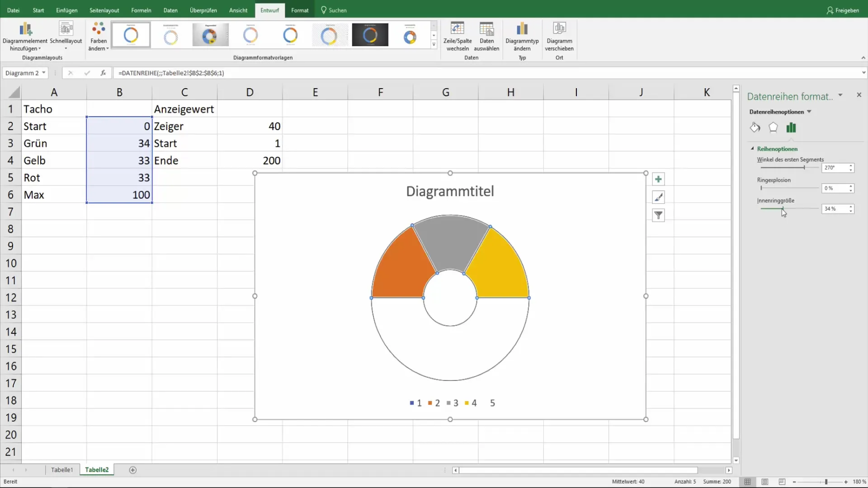Click the chart filter funnel button
Image resolution: width=868 pixels, height=488 pixels.
(x=658, y=215)
